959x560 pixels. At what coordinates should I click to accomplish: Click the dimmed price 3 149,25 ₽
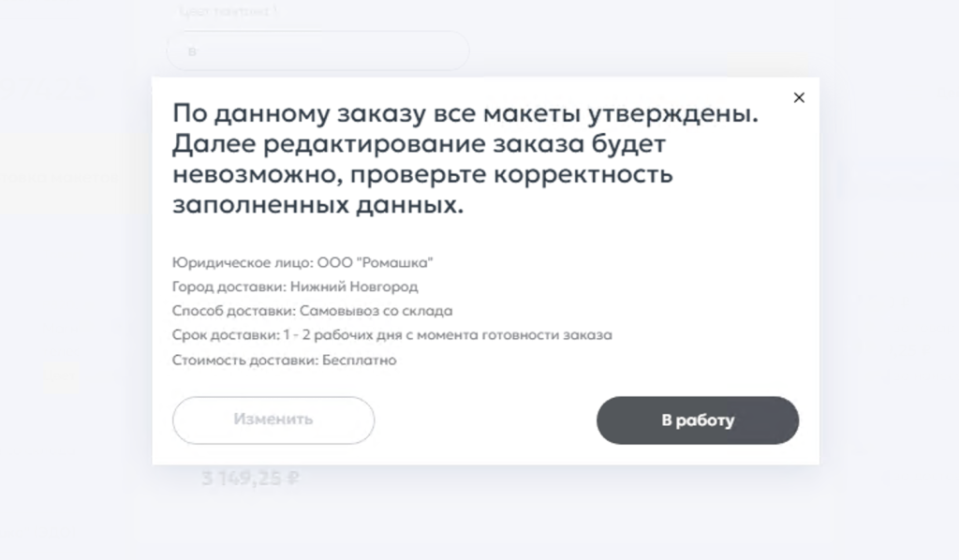(250, 479)
